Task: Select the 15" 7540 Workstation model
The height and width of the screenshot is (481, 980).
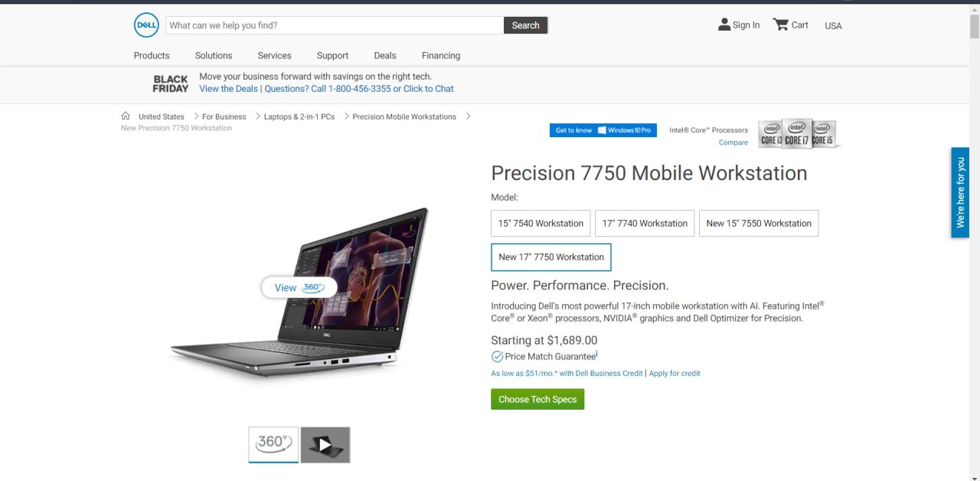Action: tap(541, 224)
